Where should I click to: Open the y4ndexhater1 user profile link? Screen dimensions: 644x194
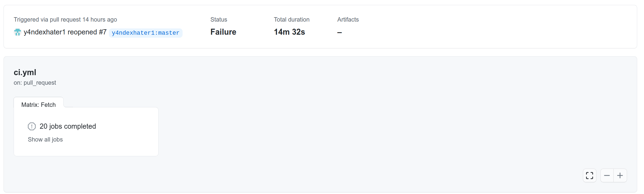pyautogui.click(x=44, y=32)
